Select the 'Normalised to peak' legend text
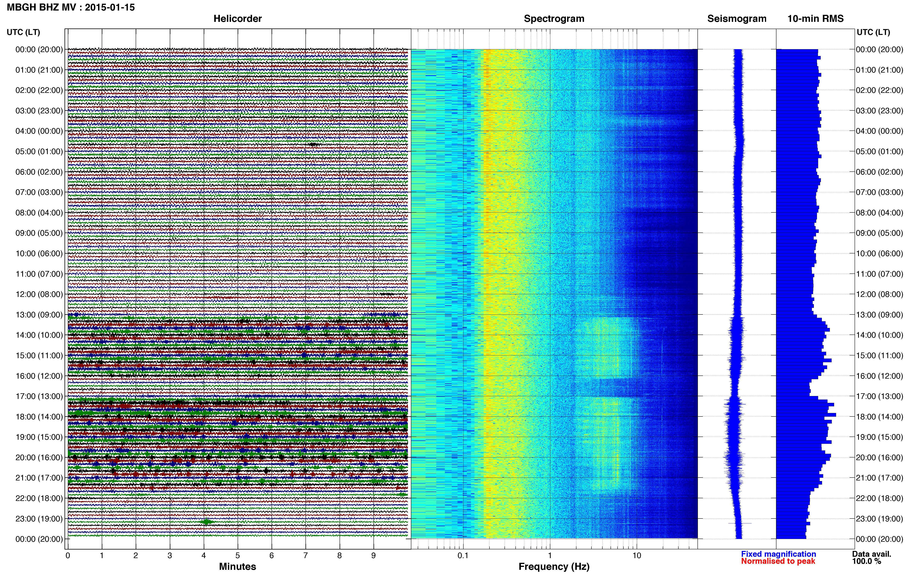 (778, 561)
